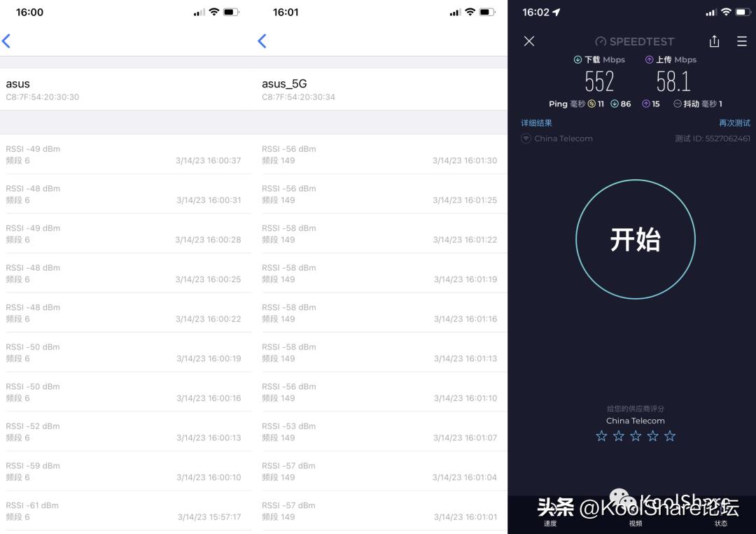The height and width of the screenshot is (534, 756).
Task: Tap the back chevron above asus_5G network
Action: click(262, 41)
